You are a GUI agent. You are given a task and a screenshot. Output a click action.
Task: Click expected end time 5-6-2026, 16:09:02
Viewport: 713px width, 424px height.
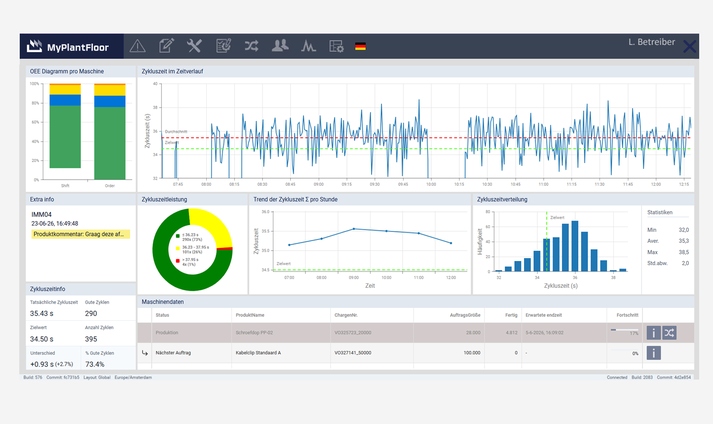544,333
